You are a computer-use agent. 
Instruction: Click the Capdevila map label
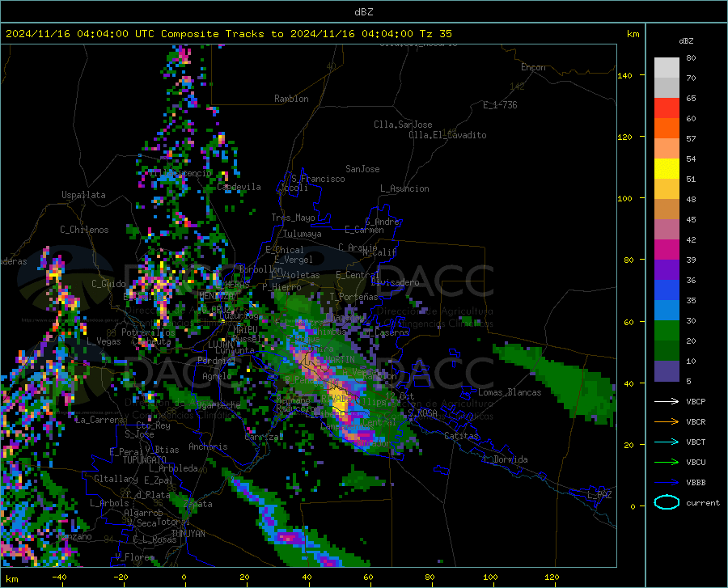[239, 187]
